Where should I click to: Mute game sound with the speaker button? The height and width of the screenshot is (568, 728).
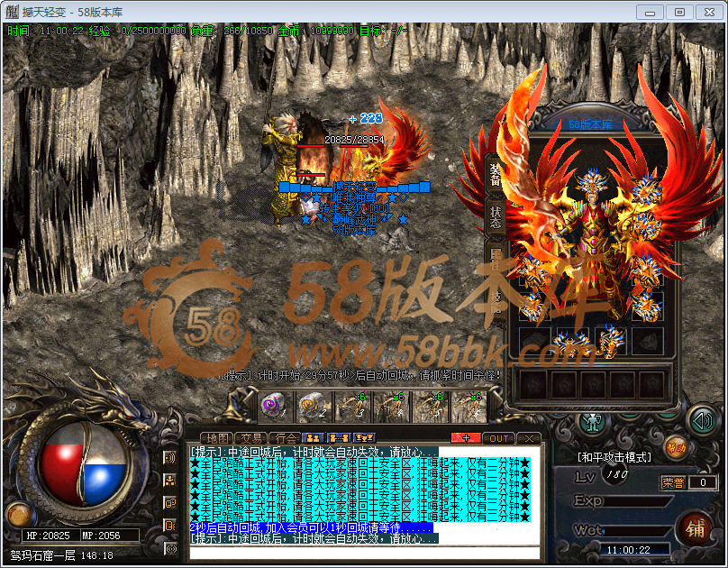click(702, 420)
